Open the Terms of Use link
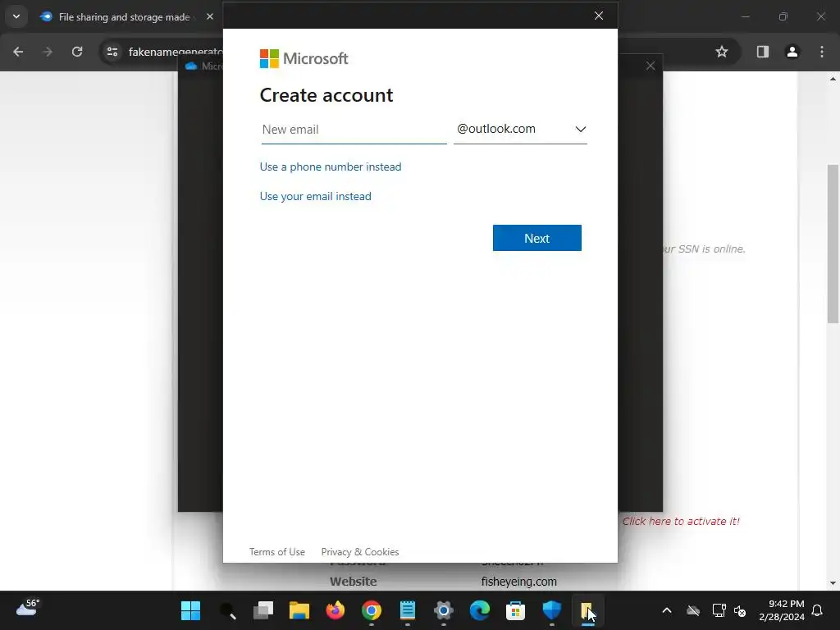Image resolution: width=840 pixels, height=630 pixels. click(277, 552)
